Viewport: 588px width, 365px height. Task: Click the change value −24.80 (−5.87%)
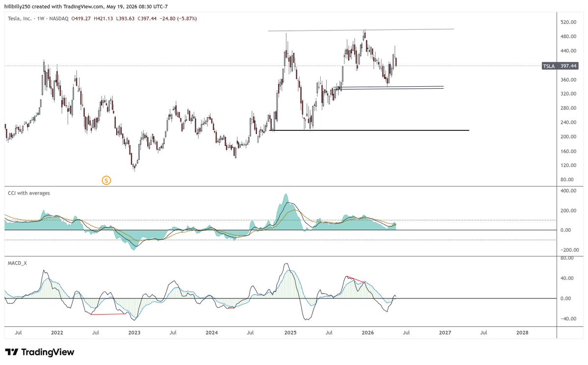tap(178, 18)
